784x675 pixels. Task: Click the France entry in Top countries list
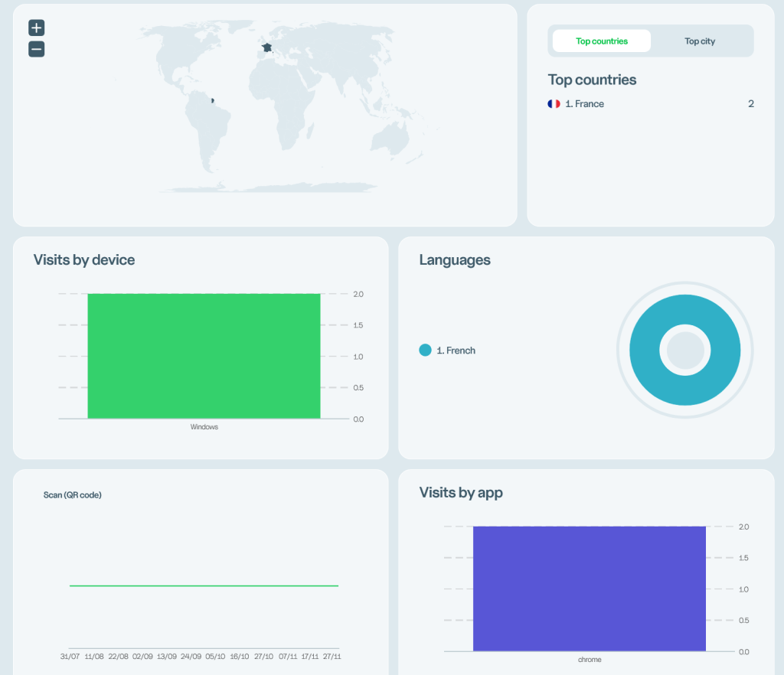584,103
